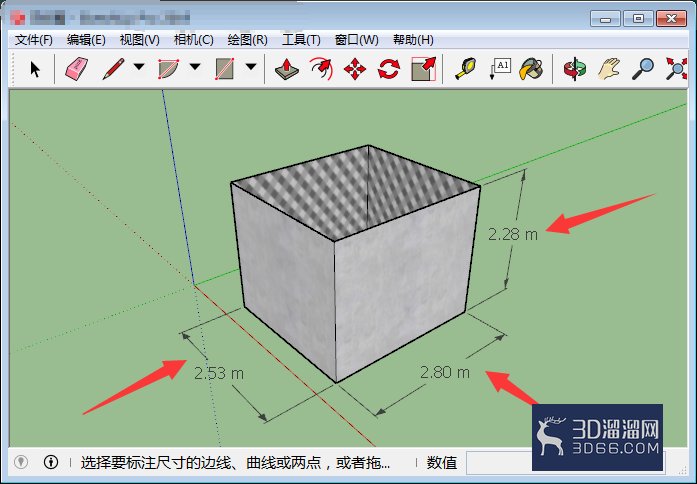Pick the pink Eraser tool
The image size is (697, 484).
pos(76,69)
